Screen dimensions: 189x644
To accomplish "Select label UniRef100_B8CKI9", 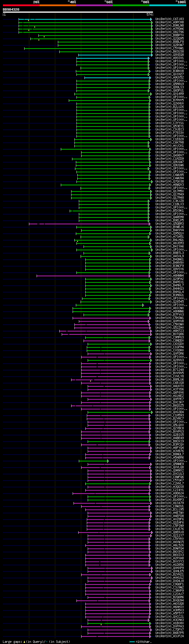I will (x=170, y=441).
